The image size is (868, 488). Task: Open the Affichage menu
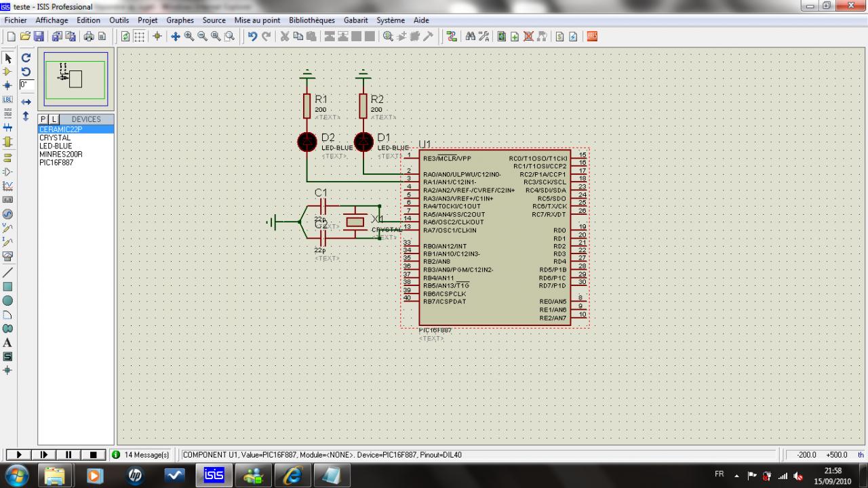tap(52, 20)
